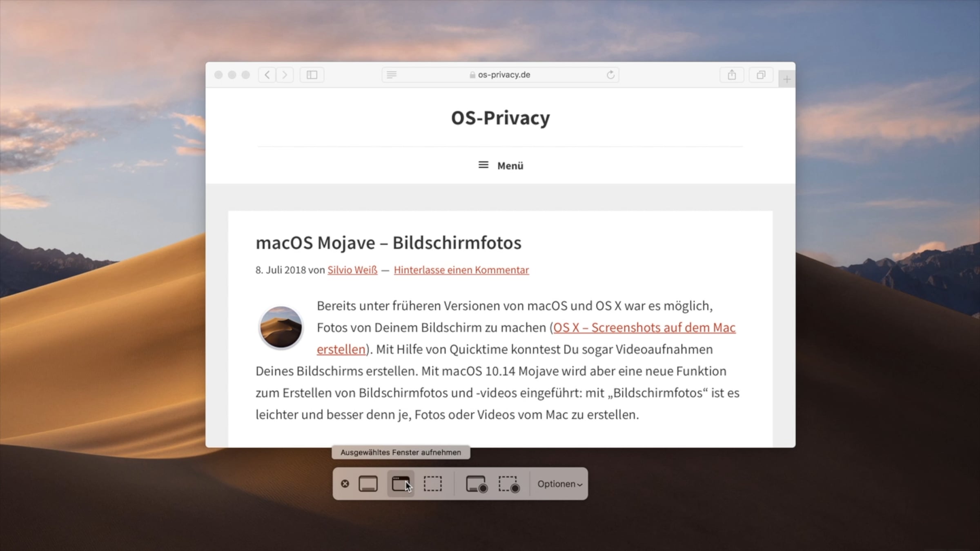The image size is (980, 551).
Task: Open Reader view icon in address bar
Action: [392, 75]
